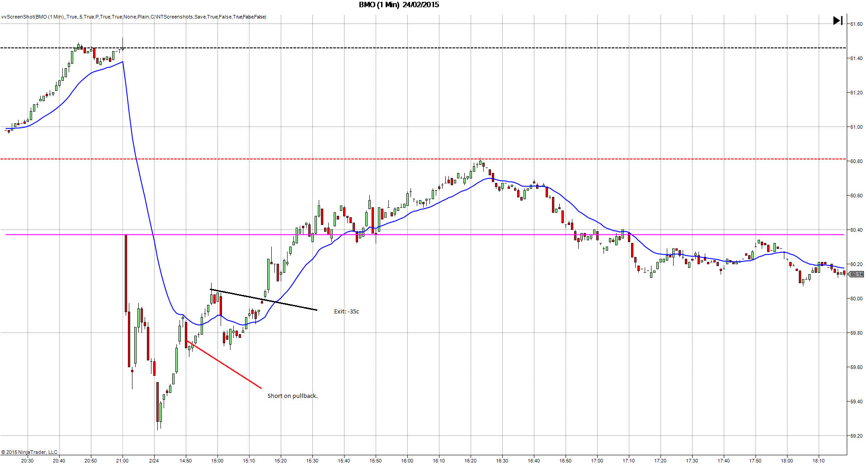Click the 15:30 time axis label
The image size is (868, 467).
[312, 461]
